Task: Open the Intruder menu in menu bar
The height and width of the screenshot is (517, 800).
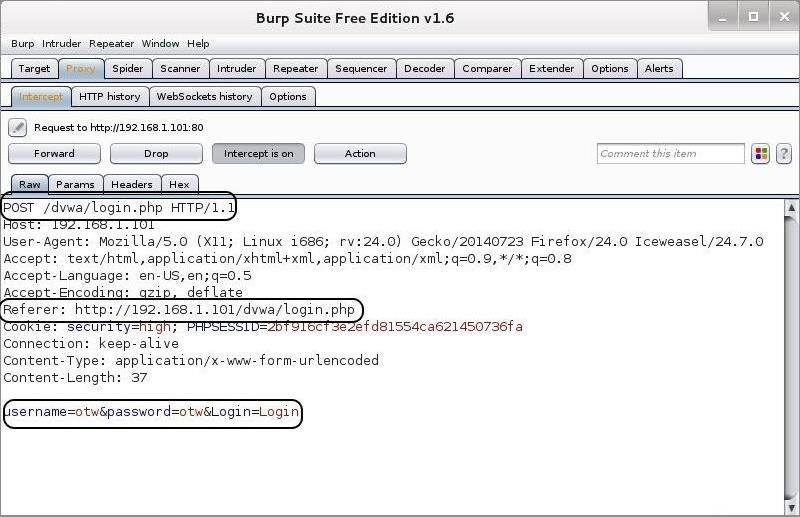Action: coord(61,44)
